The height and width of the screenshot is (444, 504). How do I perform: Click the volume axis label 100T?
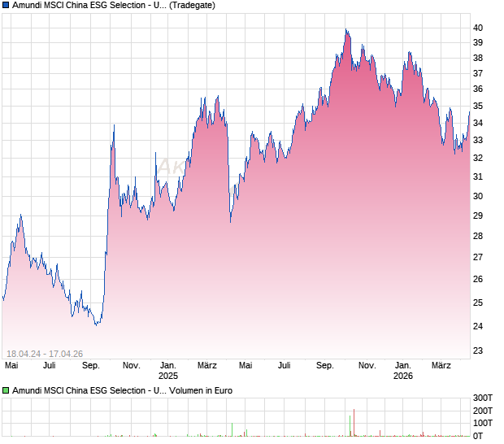pyautogui.click(x=483, y=423)
